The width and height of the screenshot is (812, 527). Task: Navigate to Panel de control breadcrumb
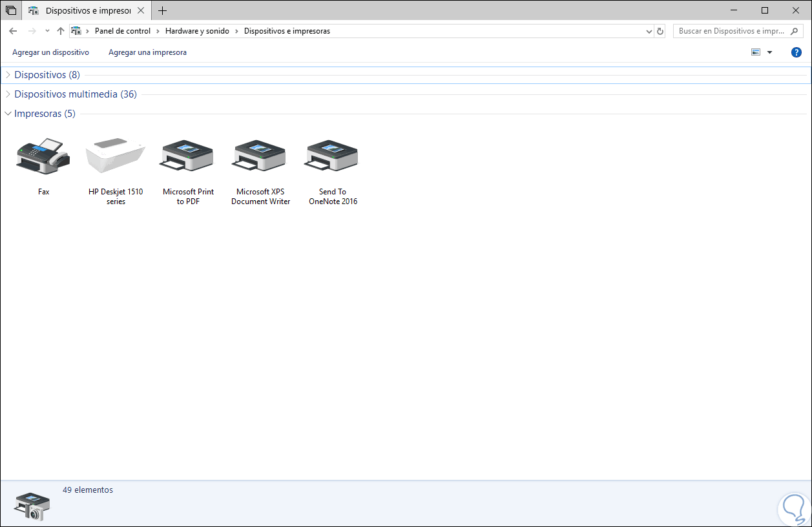(x=123, y=31)
